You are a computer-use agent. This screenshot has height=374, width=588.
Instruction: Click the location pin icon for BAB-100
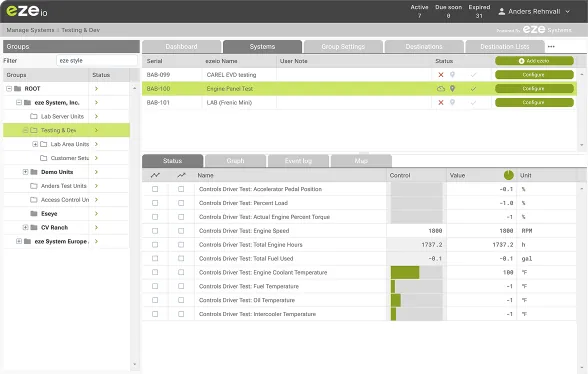453,89
